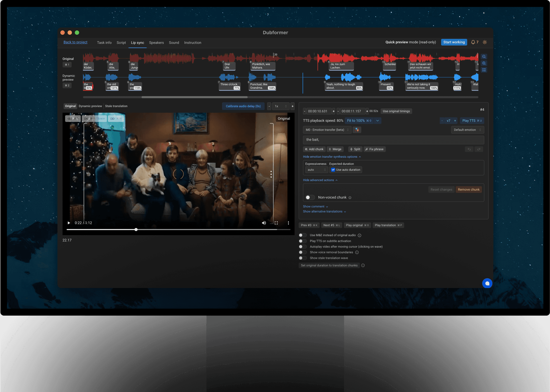This screenshot has height=392, width=550.
Task: Click the fit-to-view collapse arrows icon
Action: tap(484, 70)
